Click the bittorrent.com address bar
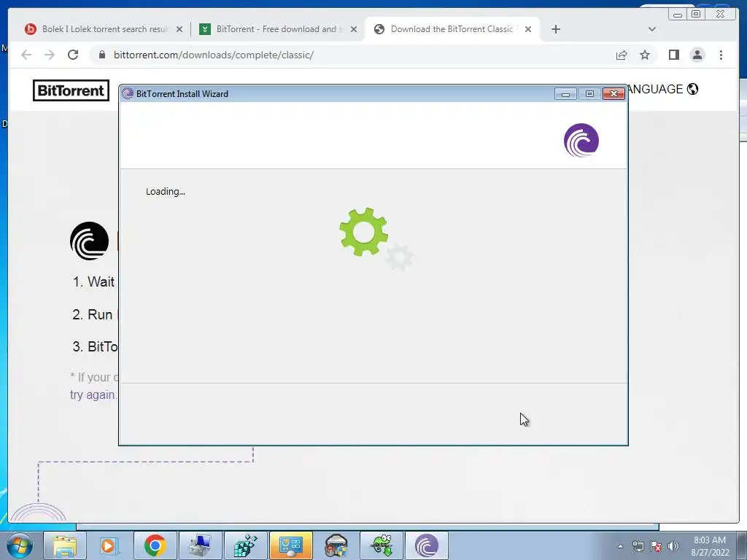 [x=352, y=55]
